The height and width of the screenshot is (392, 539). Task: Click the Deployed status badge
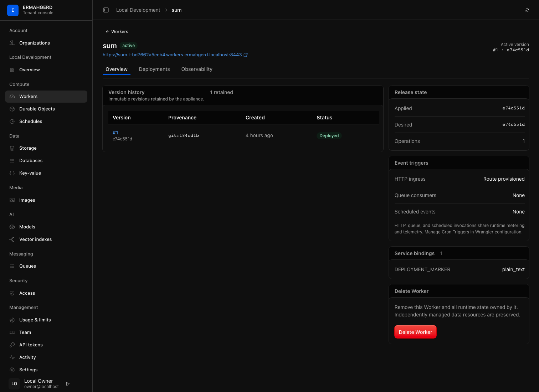[329, 136]
